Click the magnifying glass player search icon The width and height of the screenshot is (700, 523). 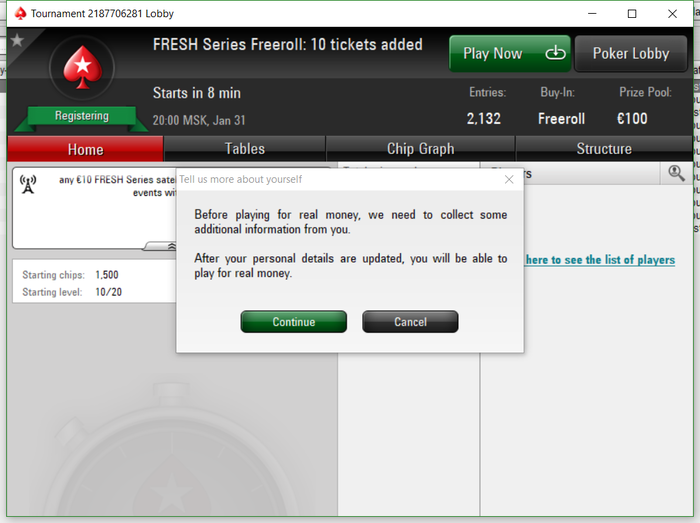676,173
